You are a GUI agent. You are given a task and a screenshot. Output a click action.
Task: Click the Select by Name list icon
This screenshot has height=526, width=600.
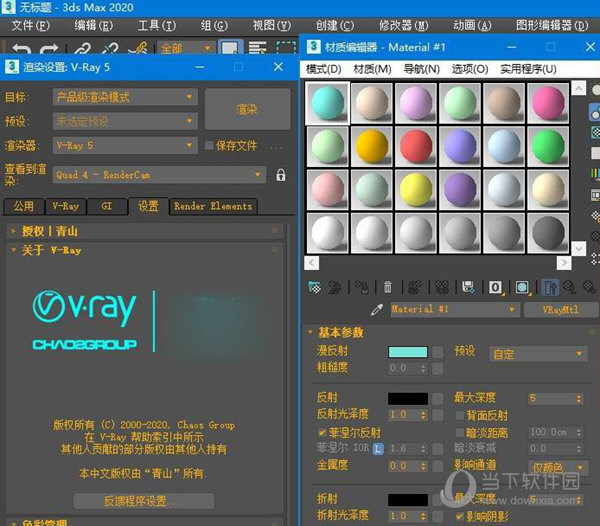point(257,48)
